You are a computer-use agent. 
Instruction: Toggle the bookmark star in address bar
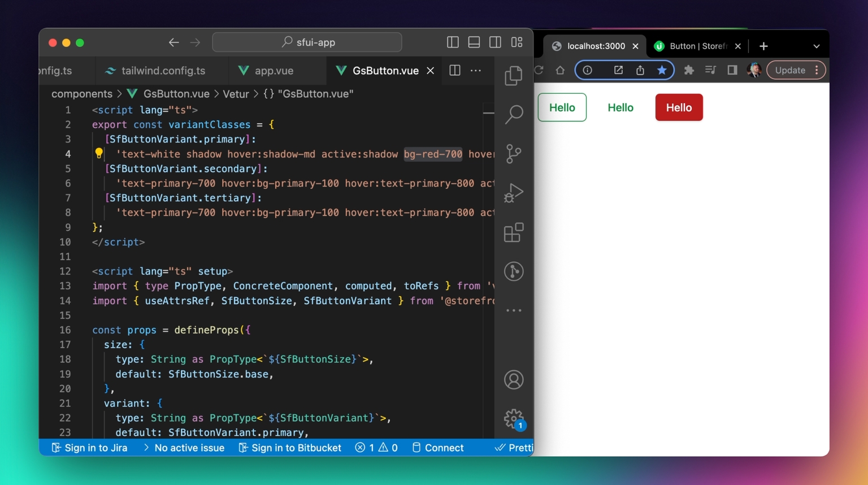(x=662, y=70)
